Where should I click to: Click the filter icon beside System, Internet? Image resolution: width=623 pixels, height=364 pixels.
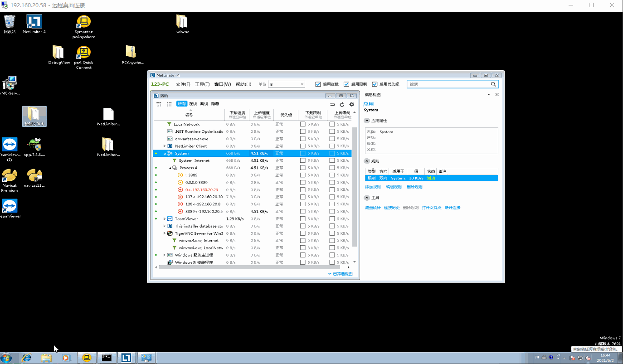pos(175,160)
